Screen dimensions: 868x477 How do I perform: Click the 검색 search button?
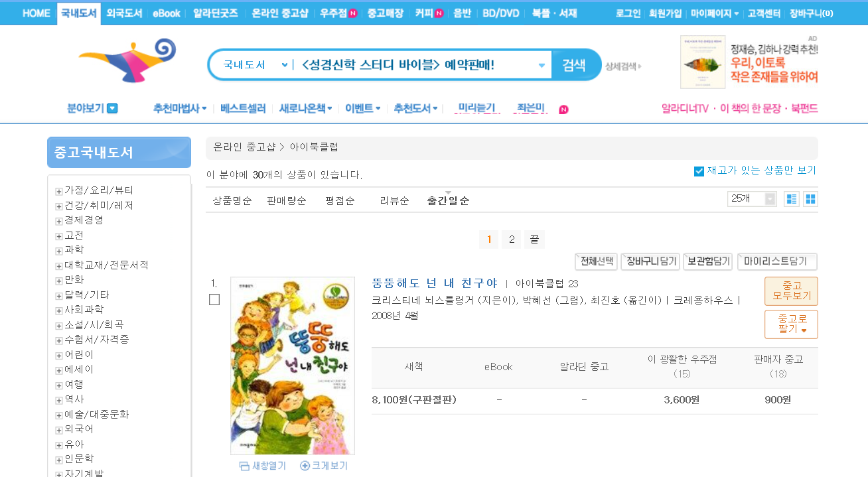tap(575, 65)
